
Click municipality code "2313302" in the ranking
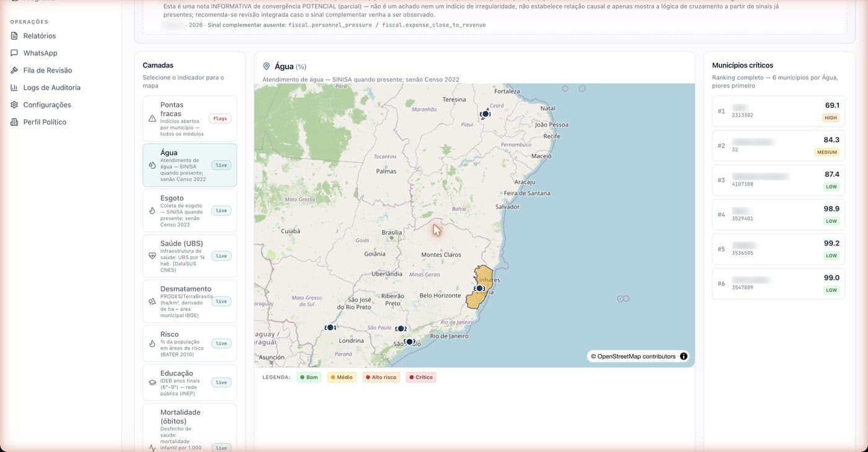pos(742,115)
